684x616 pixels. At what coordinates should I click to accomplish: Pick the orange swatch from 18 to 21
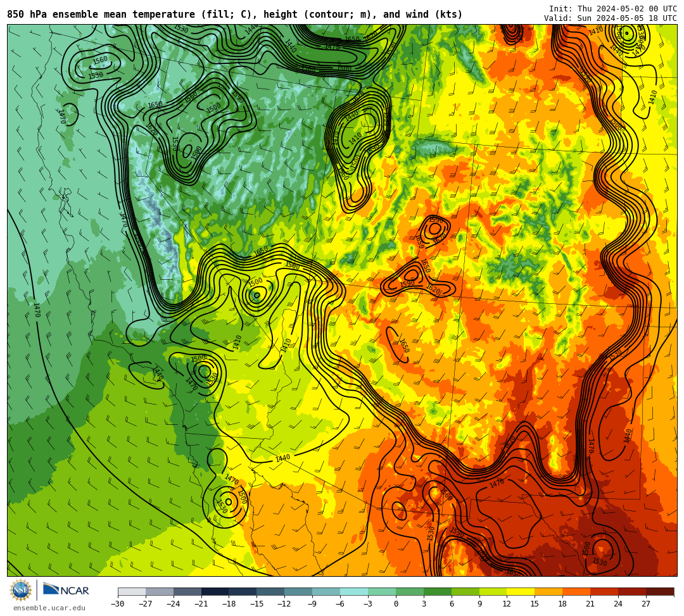(577, 591)
